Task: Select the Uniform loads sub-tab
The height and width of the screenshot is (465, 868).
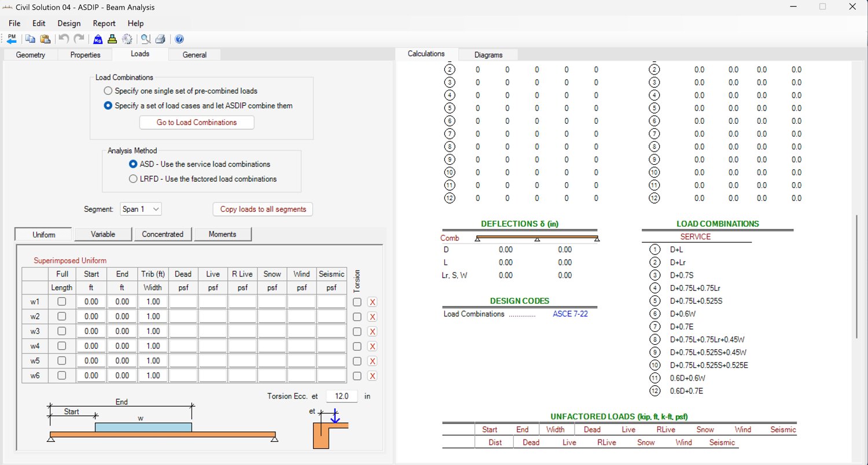Action: (43, 235)
